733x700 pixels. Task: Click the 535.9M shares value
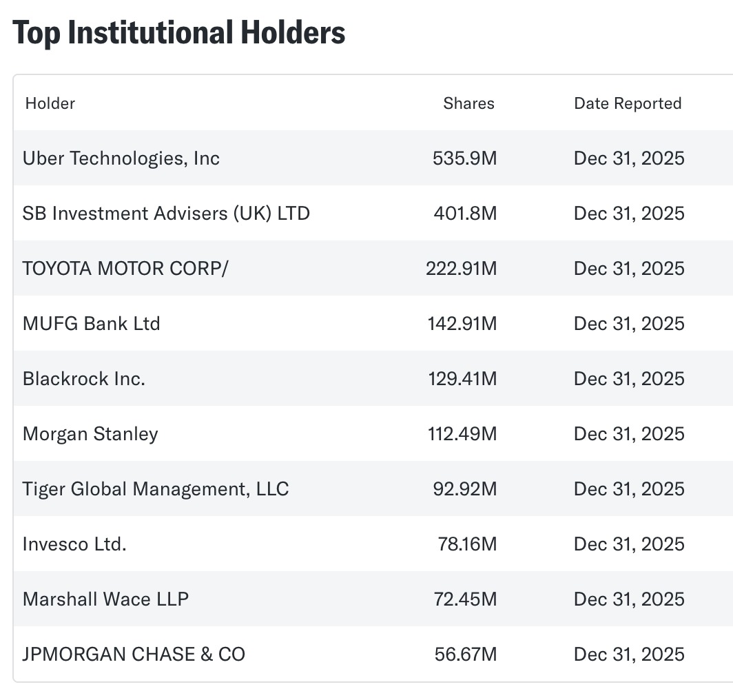coord(464,158)
